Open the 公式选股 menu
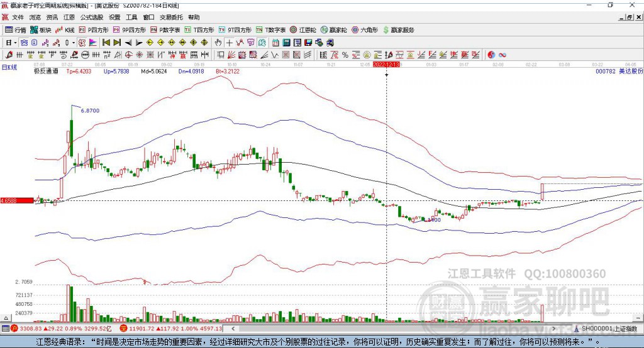 point(92,17)
